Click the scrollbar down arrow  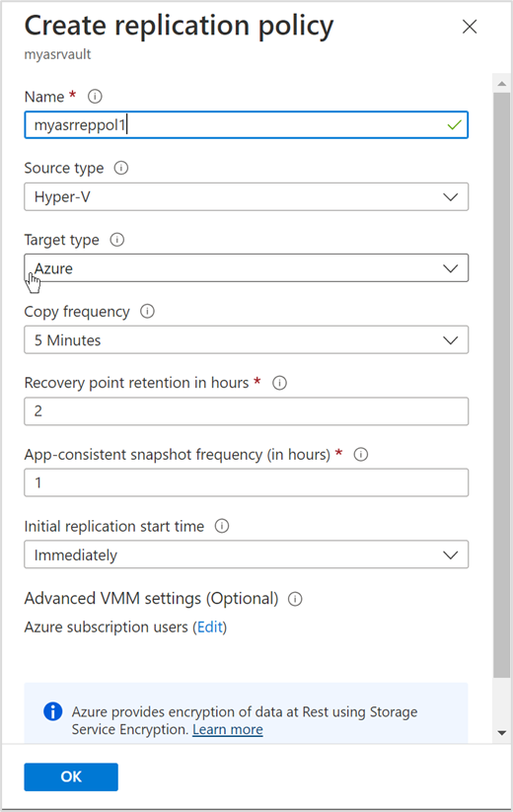[501, 733]
